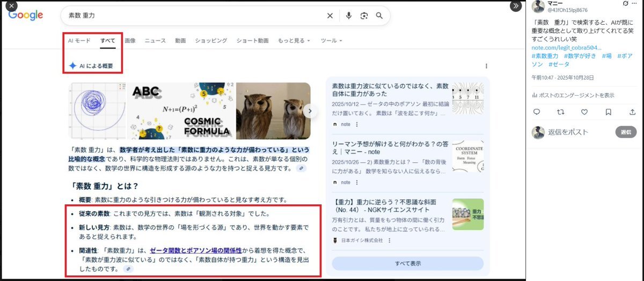Image resolution: width=644 pixels, height=281 pixels.
Task: Clear the search box with the X icon
Action: click(330, 16)
